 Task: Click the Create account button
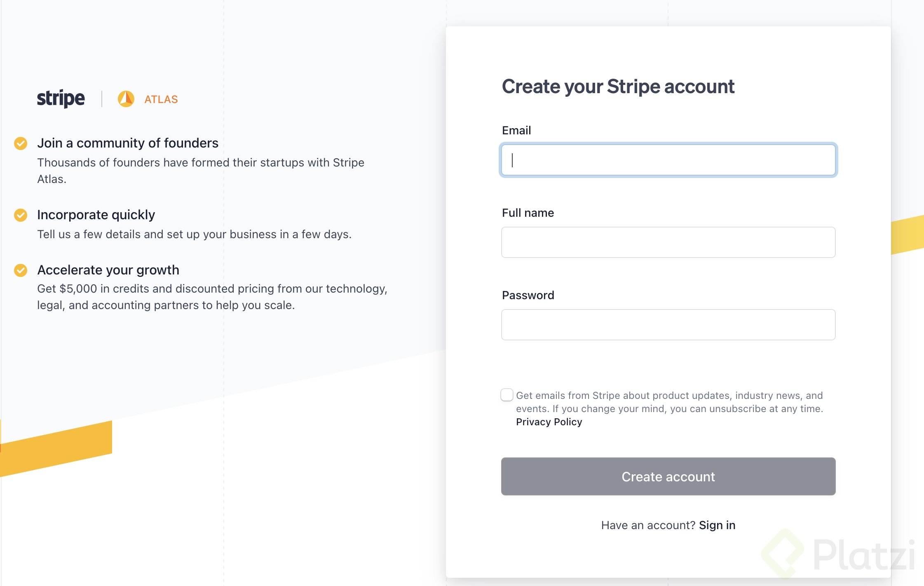point(668,476)
